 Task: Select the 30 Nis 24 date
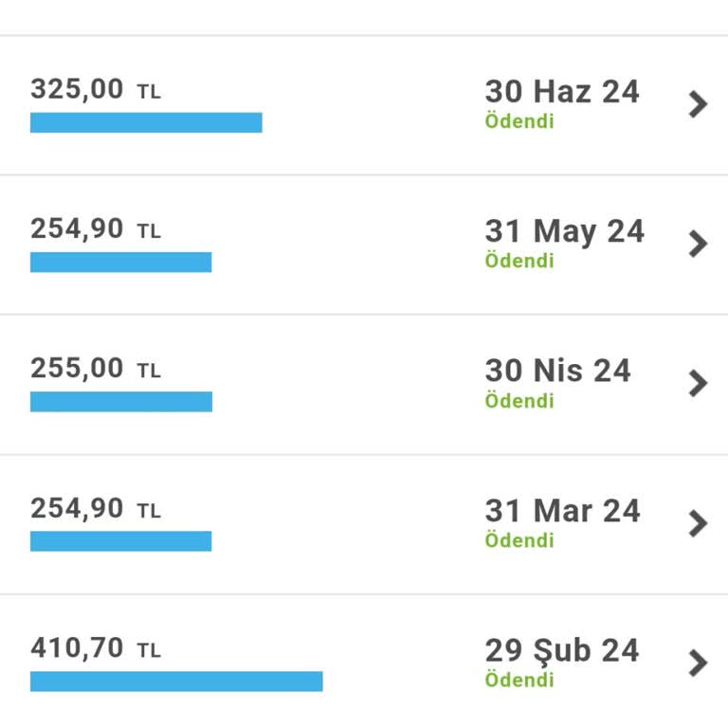557,371
